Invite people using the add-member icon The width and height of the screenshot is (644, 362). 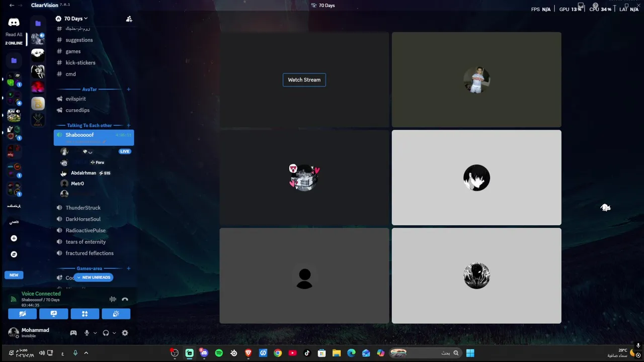(129, 19)
